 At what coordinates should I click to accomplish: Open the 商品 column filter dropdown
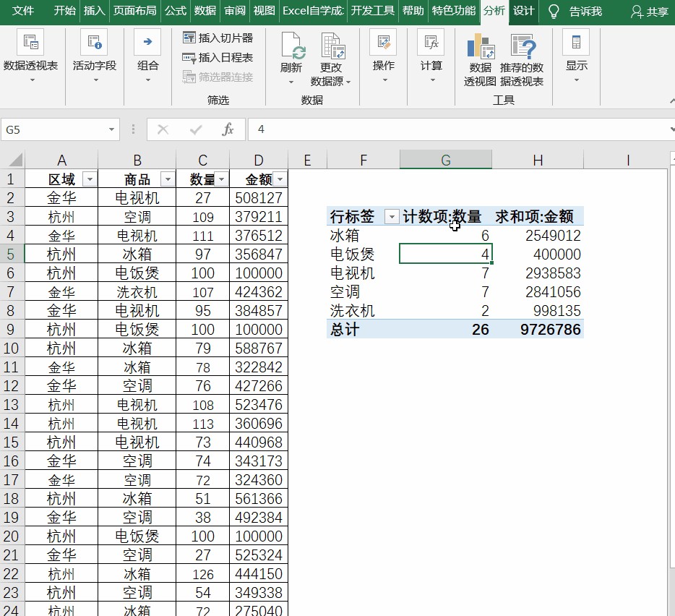click(167, 179)
